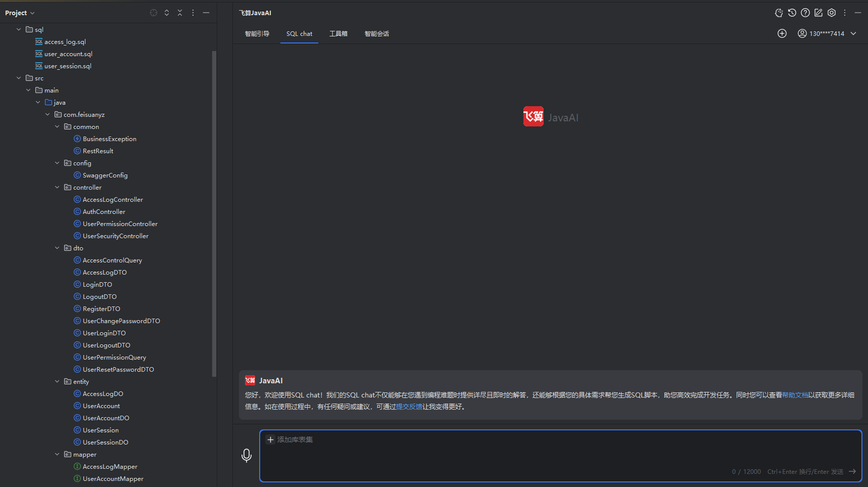Collapse the main folder

click(28, 90)
